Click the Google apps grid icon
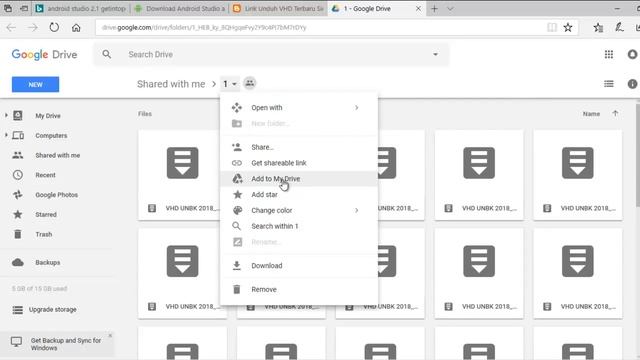Image resolution: width=640 pixels, height=360 pixels. pyautogui.click(x=609, y=54)
